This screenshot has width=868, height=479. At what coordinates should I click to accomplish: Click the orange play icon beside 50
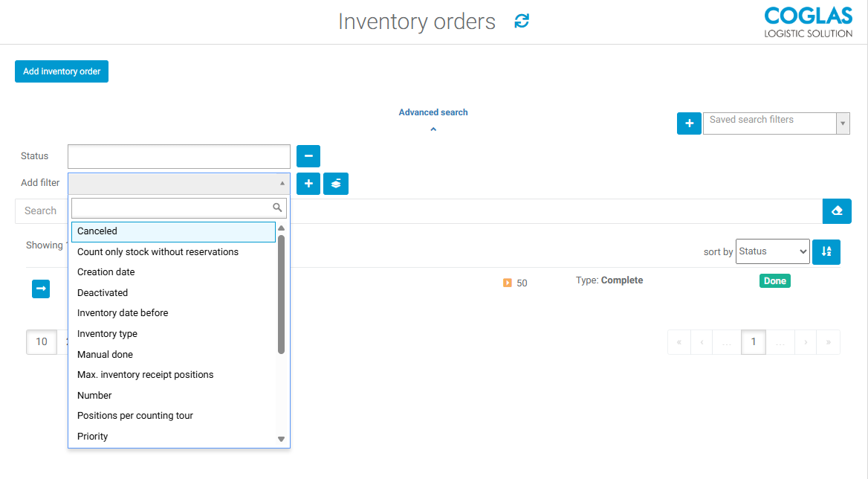click(508, 283)
